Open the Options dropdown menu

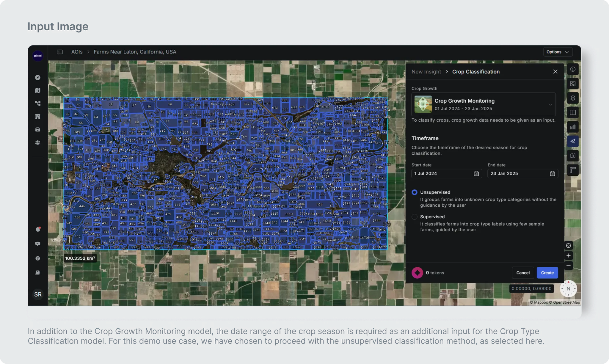(557, 52)
